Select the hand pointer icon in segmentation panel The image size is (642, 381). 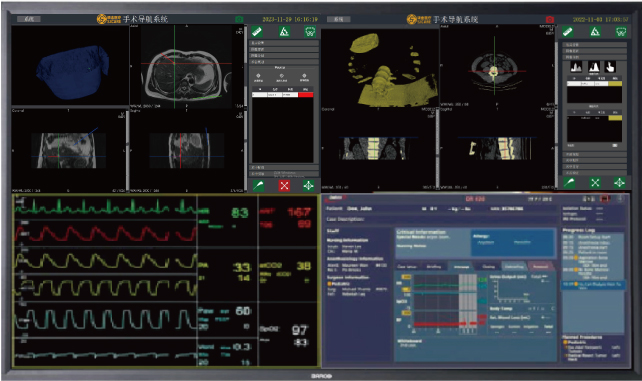[x=610, y=67]
